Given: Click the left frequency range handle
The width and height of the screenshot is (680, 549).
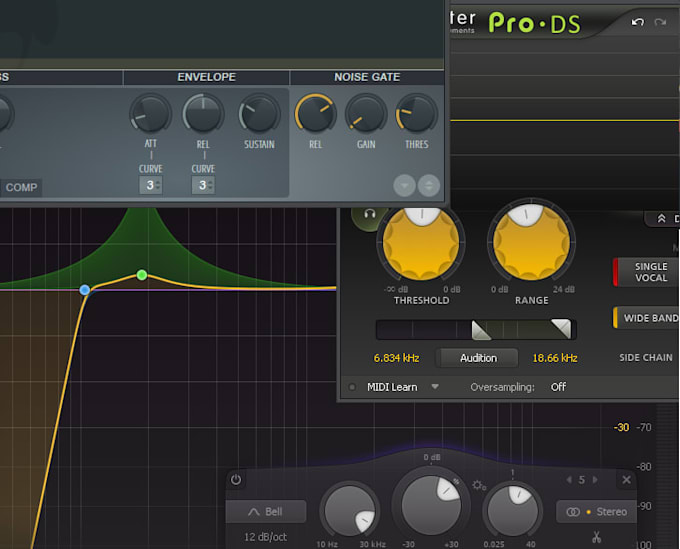Looking at the screenshot, I should (x=481, y=330).
